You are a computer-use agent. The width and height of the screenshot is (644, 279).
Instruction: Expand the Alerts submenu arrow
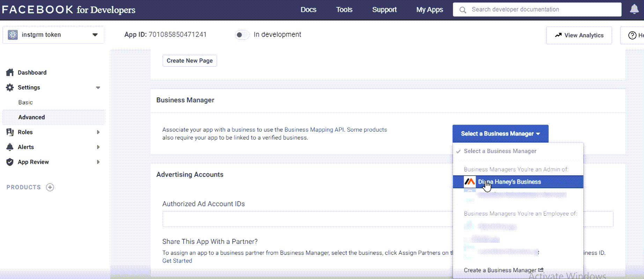pyautogui.click(x=98, y=147)
